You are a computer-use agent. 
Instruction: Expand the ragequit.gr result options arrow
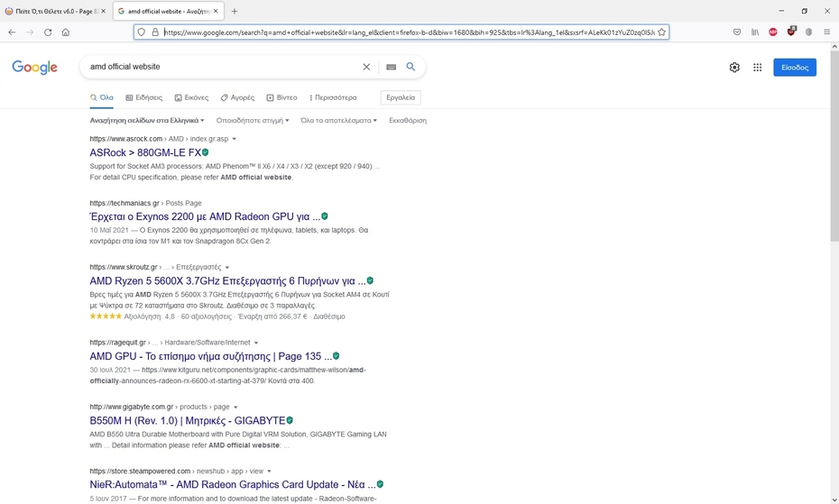256,343
